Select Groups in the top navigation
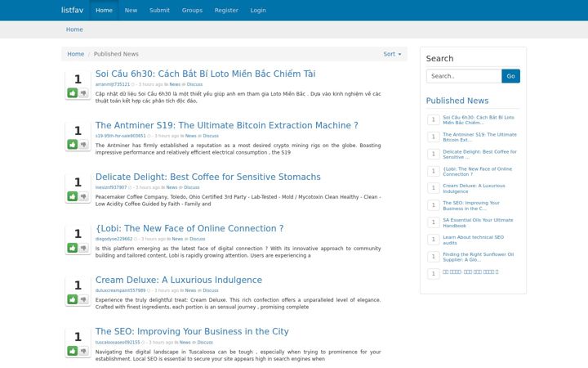 pos(192,10)
